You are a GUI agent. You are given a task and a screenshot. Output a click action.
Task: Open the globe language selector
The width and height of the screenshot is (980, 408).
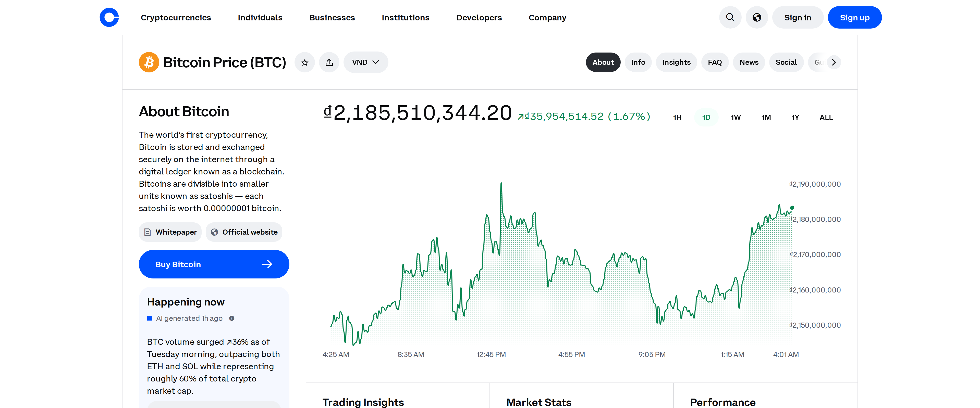(757, 18)
